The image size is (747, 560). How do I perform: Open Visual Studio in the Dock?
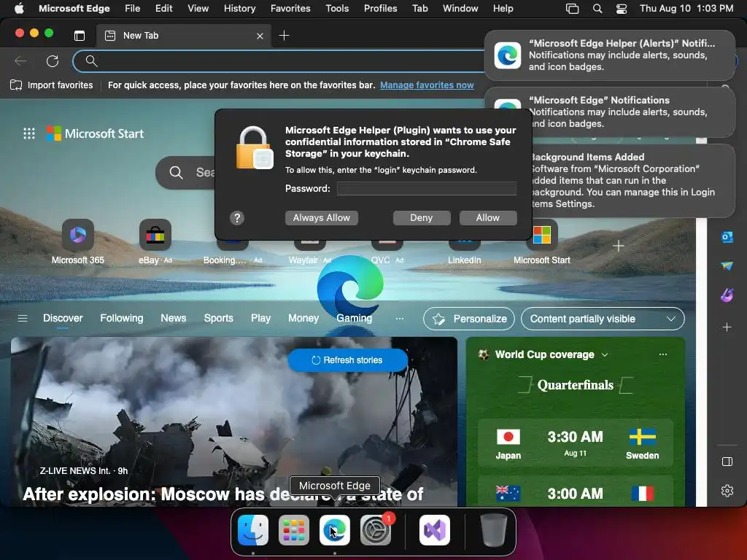[x=435, y=530]
